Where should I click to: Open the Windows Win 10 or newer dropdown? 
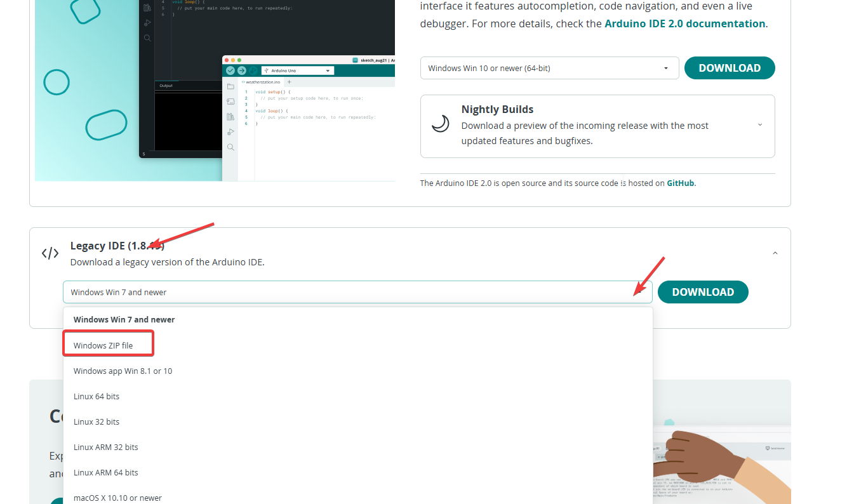coord(549,68)
